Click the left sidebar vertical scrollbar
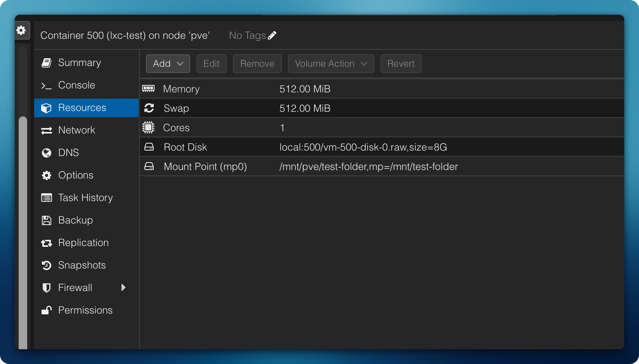 pyautogui.click(x=23, y=233)
